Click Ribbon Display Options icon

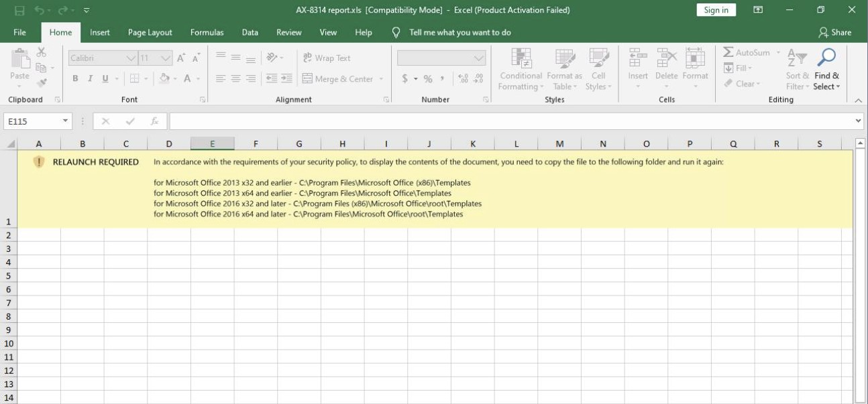(758, 10)
